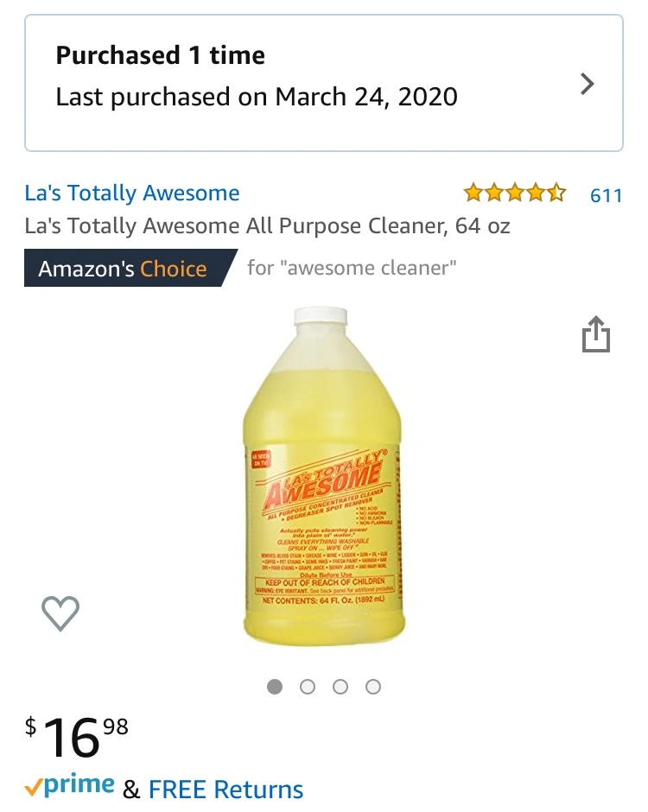Open the Purchased 1 time box
The image size is (648, 812).
tap(324, 83)
